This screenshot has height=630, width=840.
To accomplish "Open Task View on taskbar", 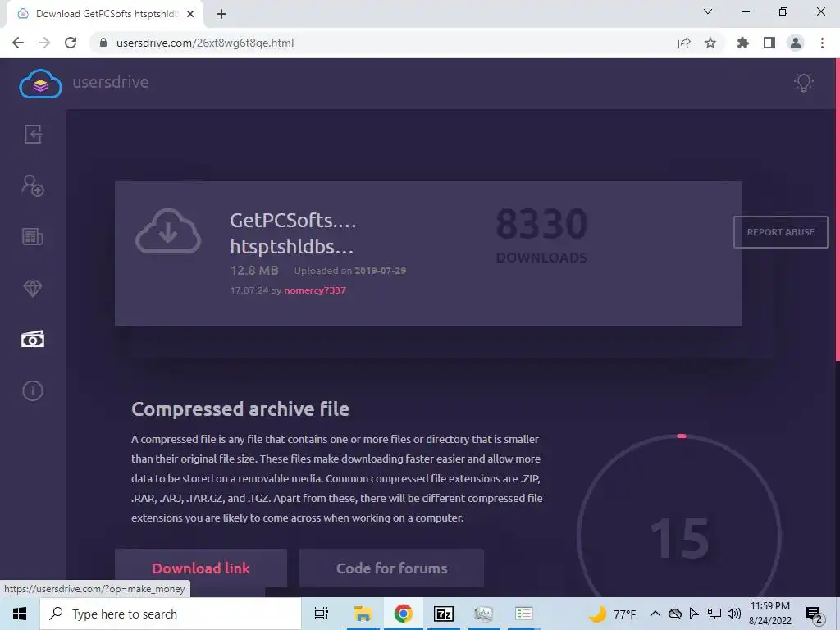I will pos(322,614).
